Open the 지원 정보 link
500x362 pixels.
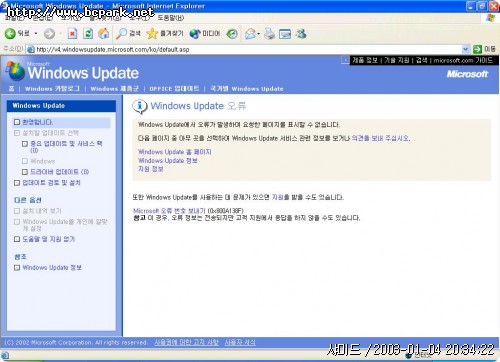(x=151, y=169)
